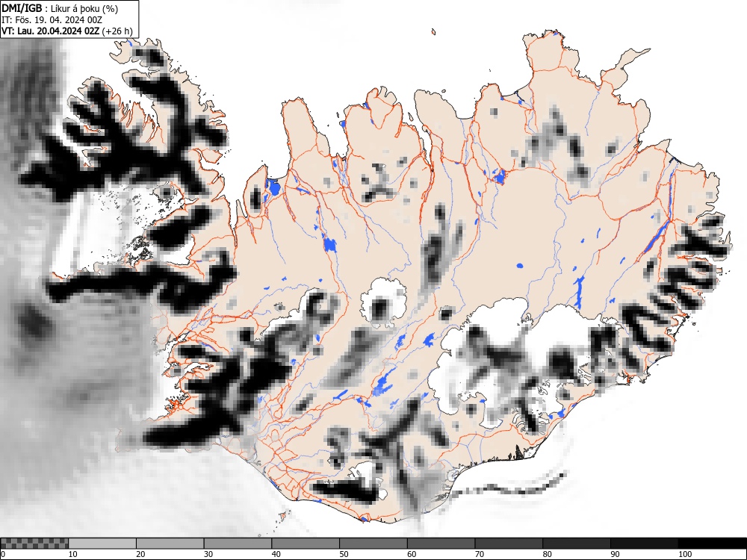Click the 'VT: Lau. 20.04.2024 02Z' valid time
This screenshot has height=560, width=747.
tap(51, 31)
